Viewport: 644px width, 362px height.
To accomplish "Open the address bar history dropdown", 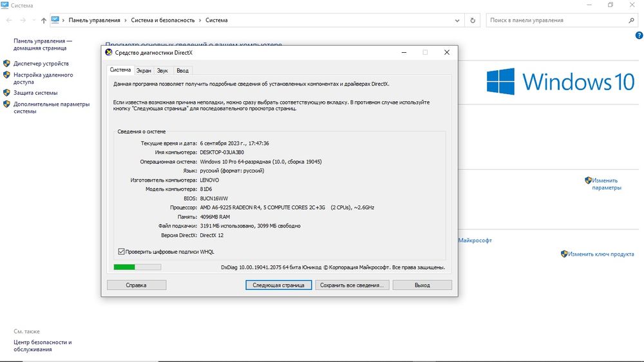I will (x=457, y=20).
